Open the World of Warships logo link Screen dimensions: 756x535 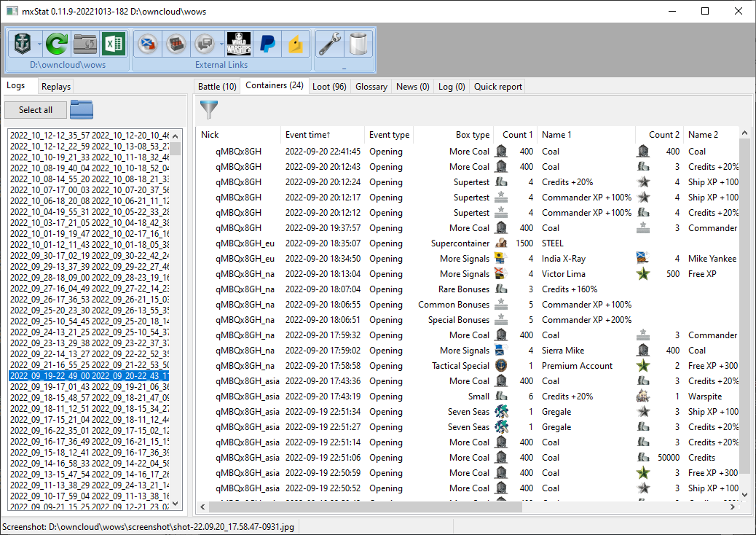(x=239, y=44)
